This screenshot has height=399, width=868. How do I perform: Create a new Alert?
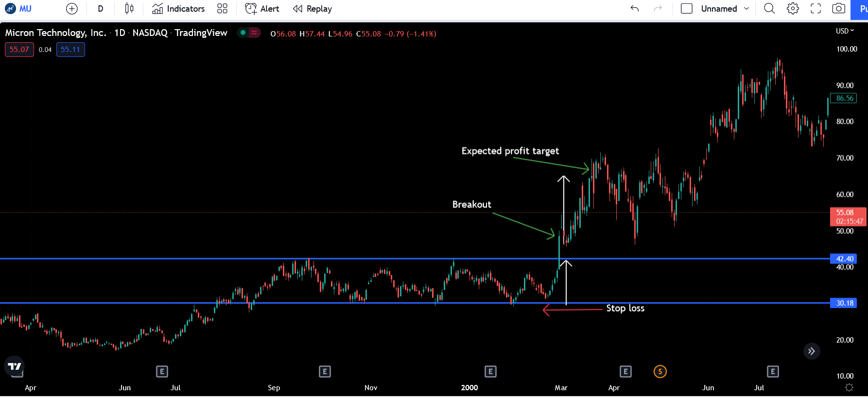[x=262, y=9]
